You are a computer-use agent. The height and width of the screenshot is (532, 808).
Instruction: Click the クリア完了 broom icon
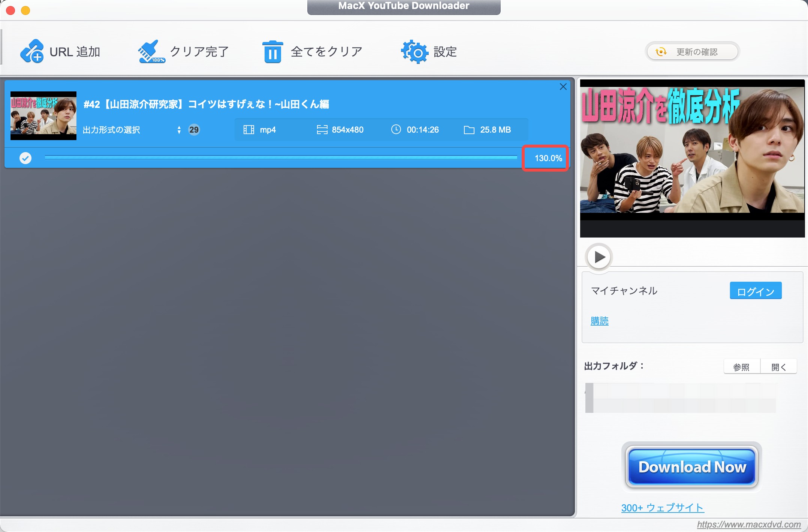pyautogui.click(x=151, y=51)
